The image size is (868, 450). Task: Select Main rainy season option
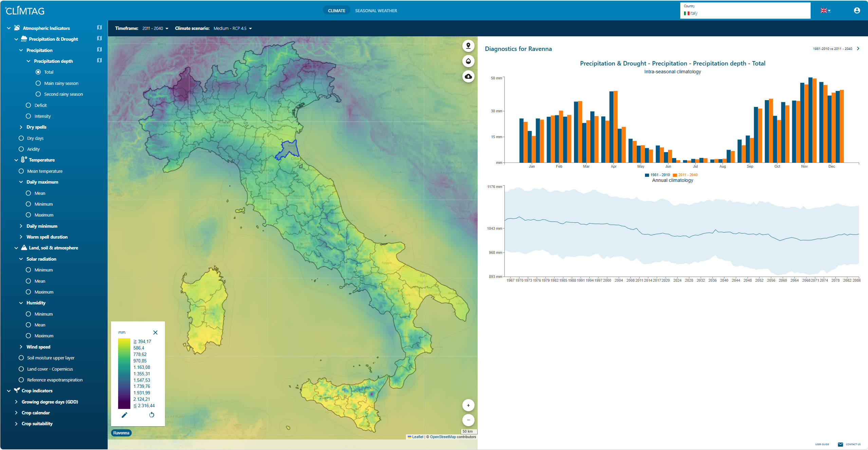click(x=38, y=83)
